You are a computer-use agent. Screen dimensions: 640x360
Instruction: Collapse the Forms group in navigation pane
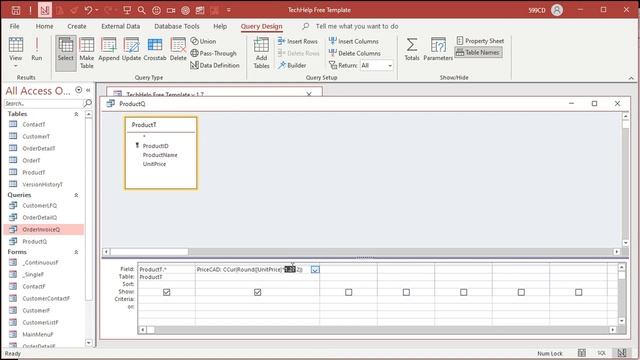click(76, 252)
